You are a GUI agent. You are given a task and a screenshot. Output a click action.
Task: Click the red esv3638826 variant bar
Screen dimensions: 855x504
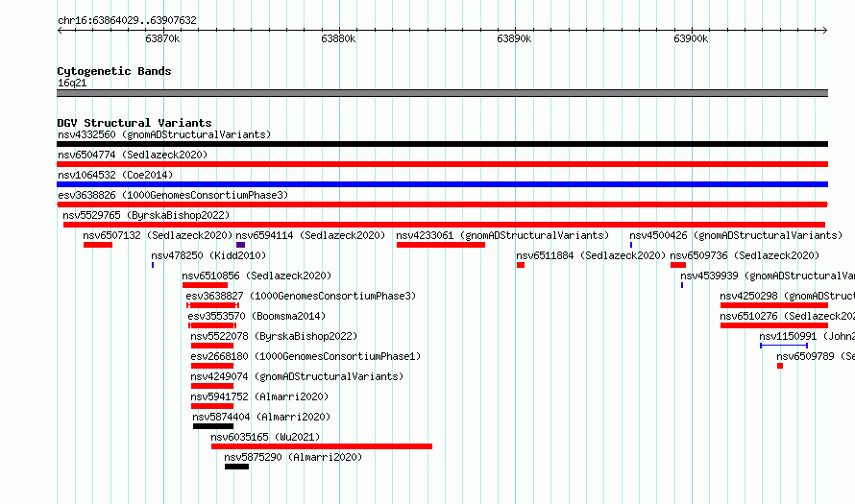pos(442,204)
